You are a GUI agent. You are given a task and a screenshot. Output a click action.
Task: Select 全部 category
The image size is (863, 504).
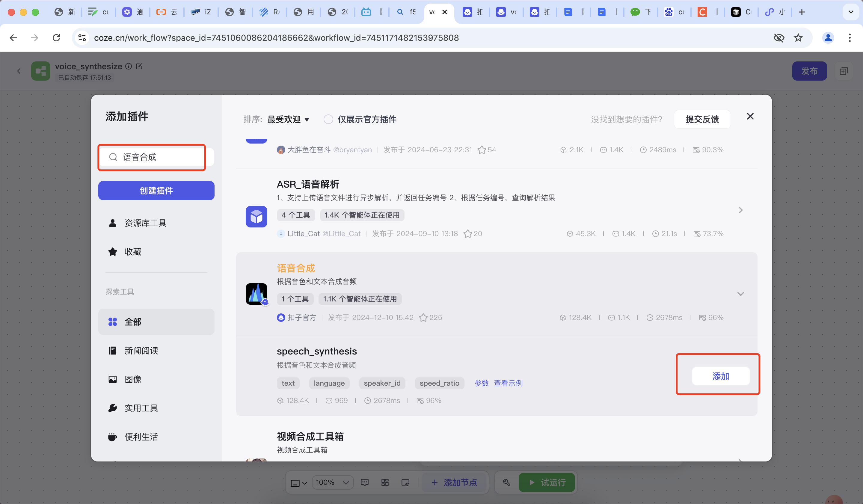156,322
